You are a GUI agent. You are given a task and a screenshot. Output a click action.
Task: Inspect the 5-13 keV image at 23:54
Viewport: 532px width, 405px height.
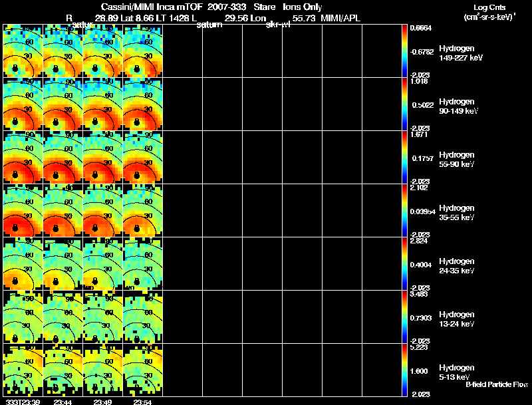point(143,370)
